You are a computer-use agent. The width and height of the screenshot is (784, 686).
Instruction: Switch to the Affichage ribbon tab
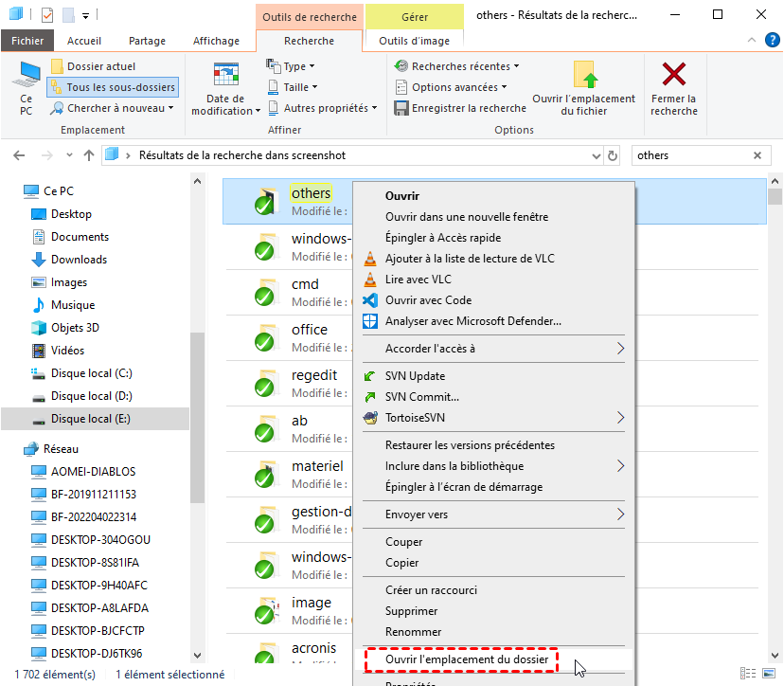pyautogui.click(x=216, y=41)
